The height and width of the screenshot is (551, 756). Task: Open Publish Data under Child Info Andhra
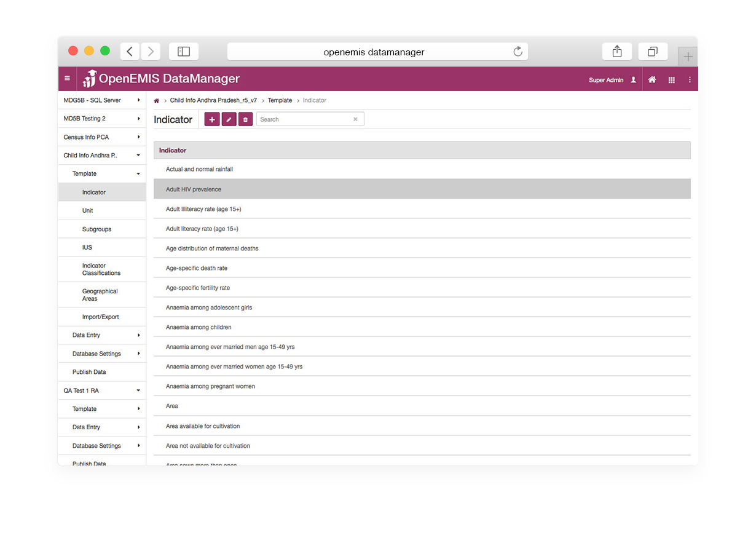pyautogui.click(x=102, y=372)
